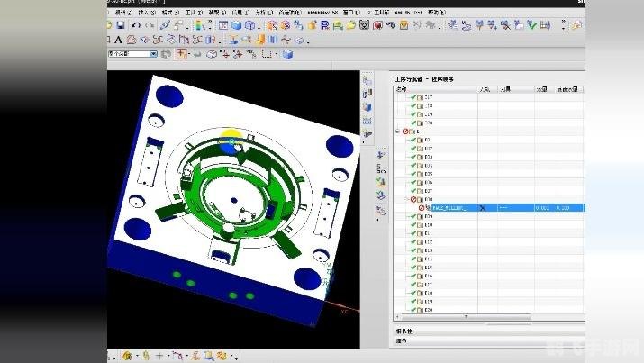Screen dimensions: 644x363
Task: Collapse the E program group with red status
Action: pos(399,132)
